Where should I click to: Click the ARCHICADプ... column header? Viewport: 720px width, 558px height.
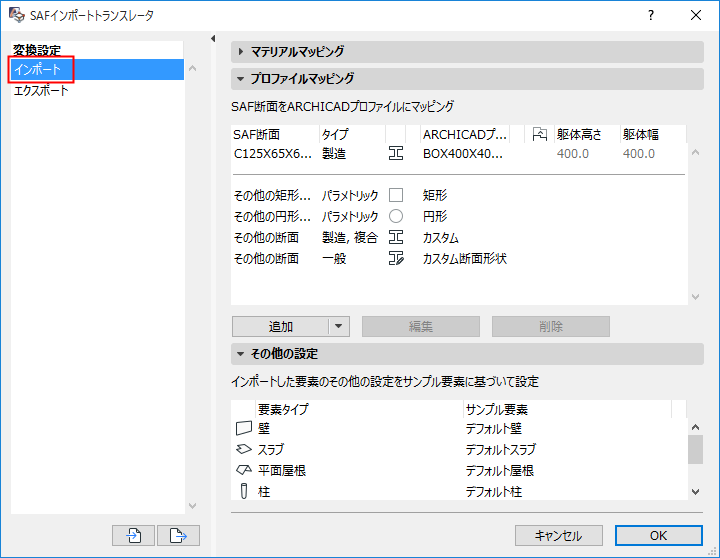465,135
